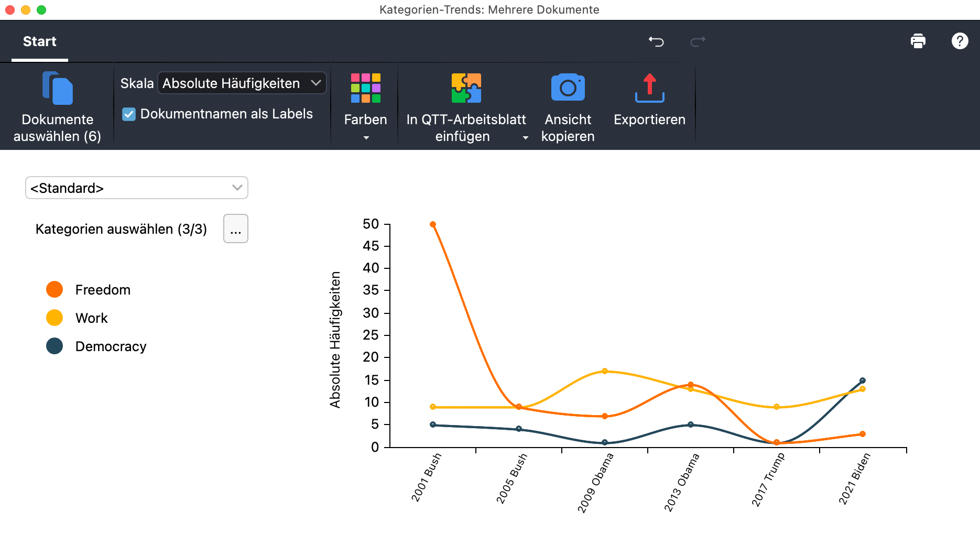
Task: Click the Freedom data point at 2001 Bush
Action: (433, 224)
